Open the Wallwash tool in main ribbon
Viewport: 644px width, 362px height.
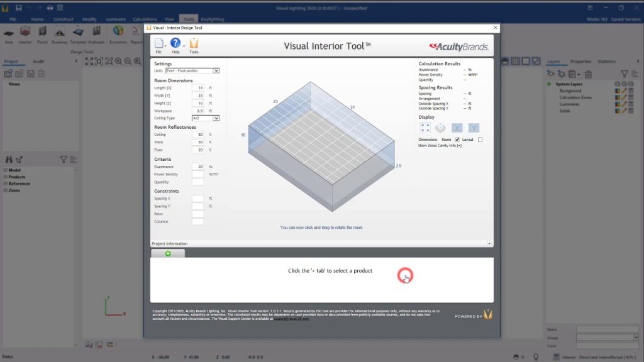tap(96, 35)
